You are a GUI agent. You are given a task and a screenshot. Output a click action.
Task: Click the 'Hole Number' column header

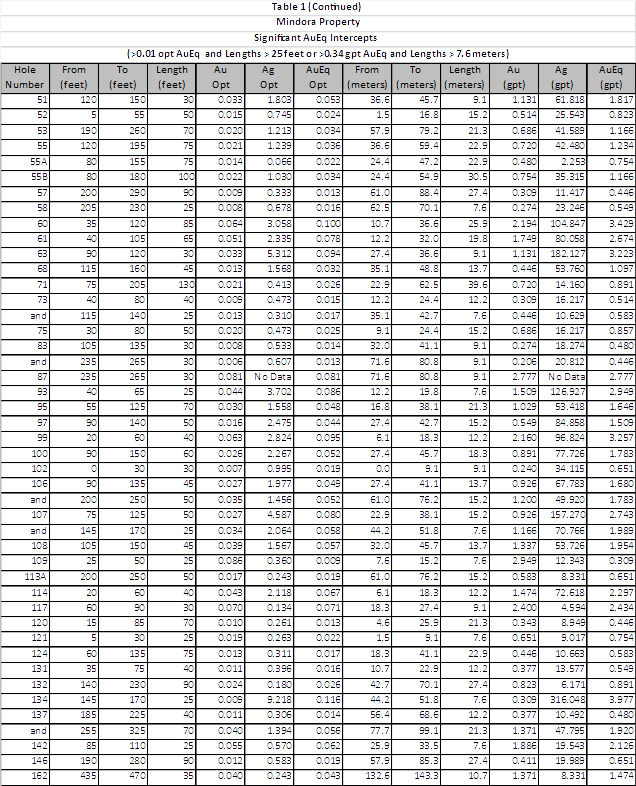click(25, 77)
